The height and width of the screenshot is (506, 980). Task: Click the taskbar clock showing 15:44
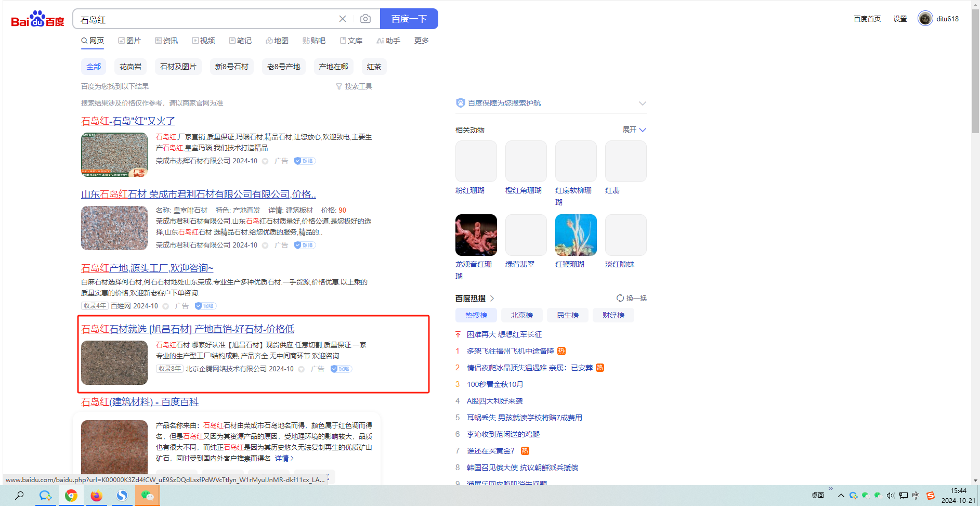958,496
